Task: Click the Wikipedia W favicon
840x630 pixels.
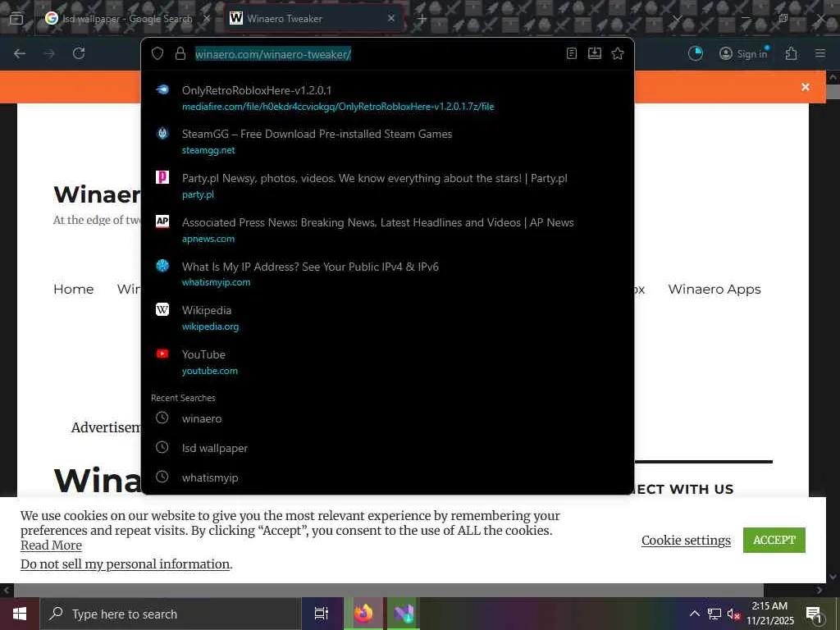Action: pyautogui.click(x=162, y=309)
